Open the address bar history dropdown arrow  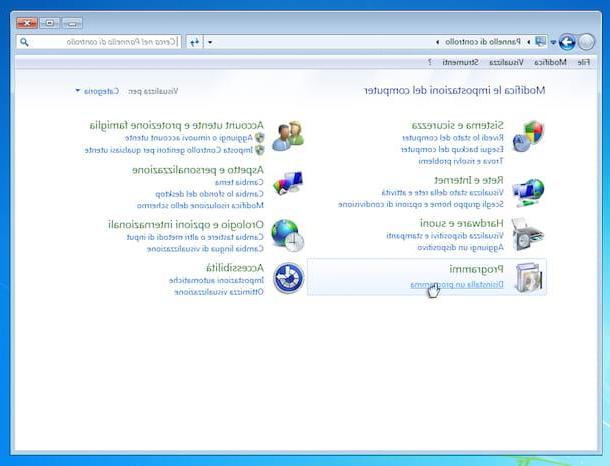pos(210,42)
